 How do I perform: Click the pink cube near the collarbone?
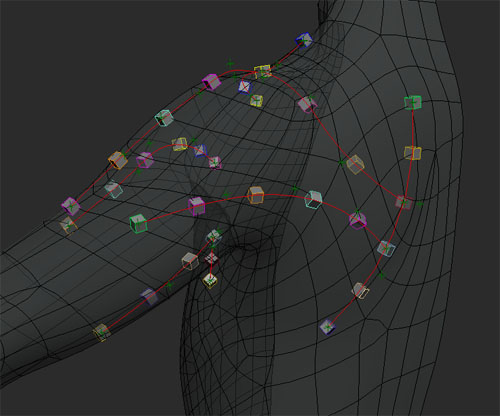[307, 104]
